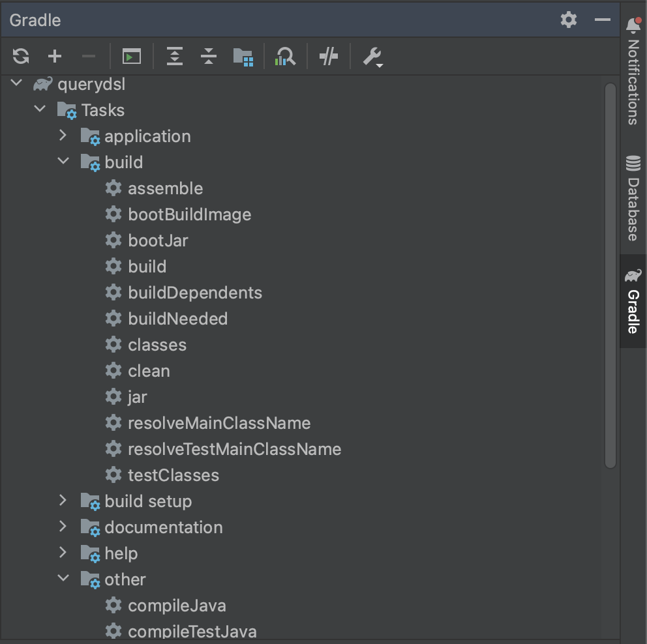Open the dependency analyzer icon

(285, 57)
